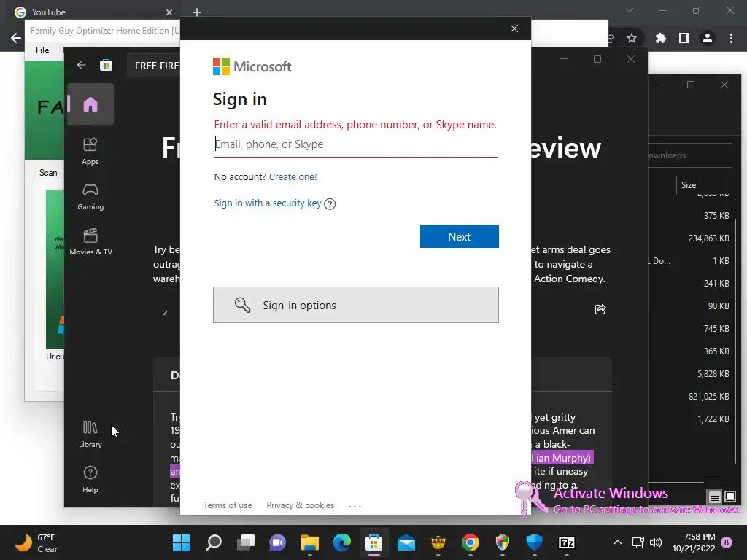The image size is (747, 560).
Task: Close the YouTube tab
Action: click(169, 12)
